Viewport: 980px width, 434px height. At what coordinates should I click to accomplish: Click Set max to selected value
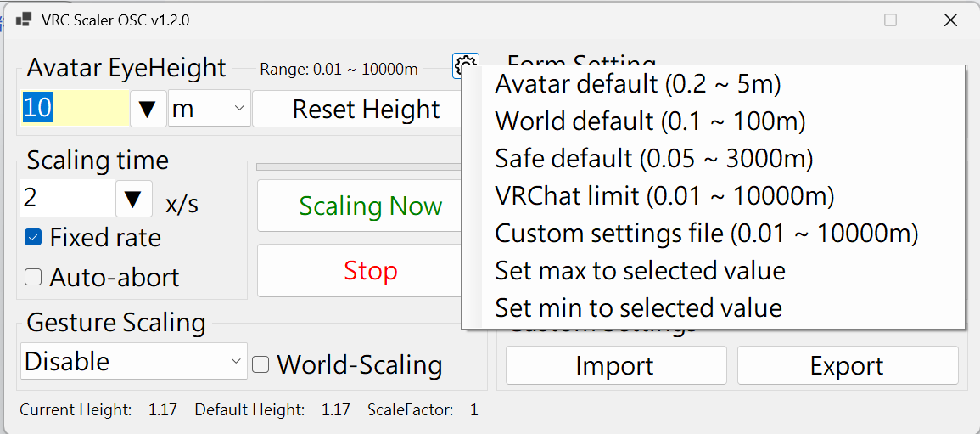click(713, 271)
